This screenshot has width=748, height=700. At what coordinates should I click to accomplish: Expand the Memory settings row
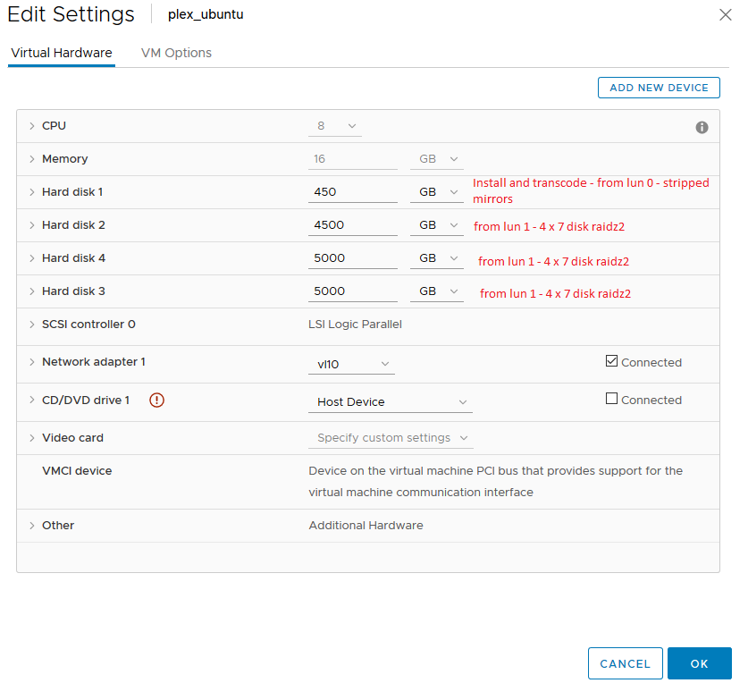click(x=32, y=159)
